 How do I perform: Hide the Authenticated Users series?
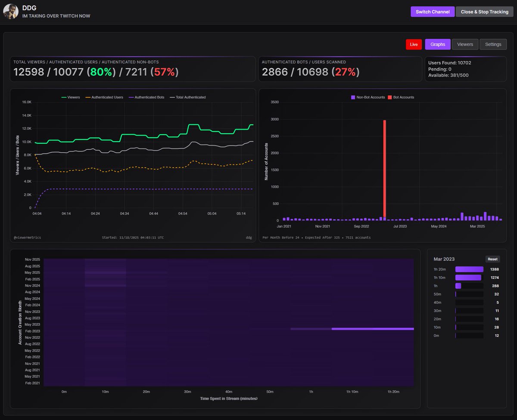click(x=103, y=97)
